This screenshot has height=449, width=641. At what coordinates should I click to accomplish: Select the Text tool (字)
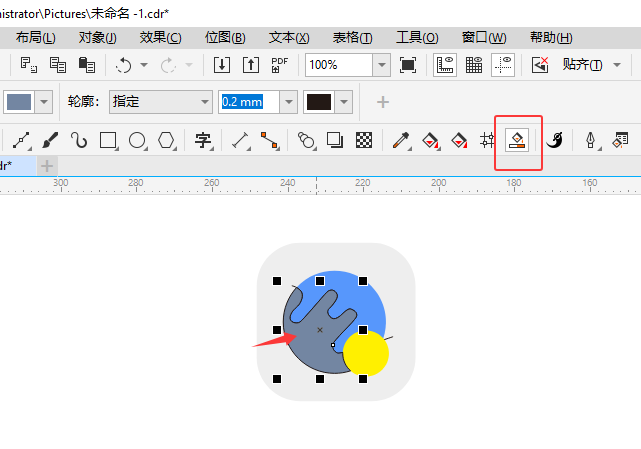coord(203,140)
